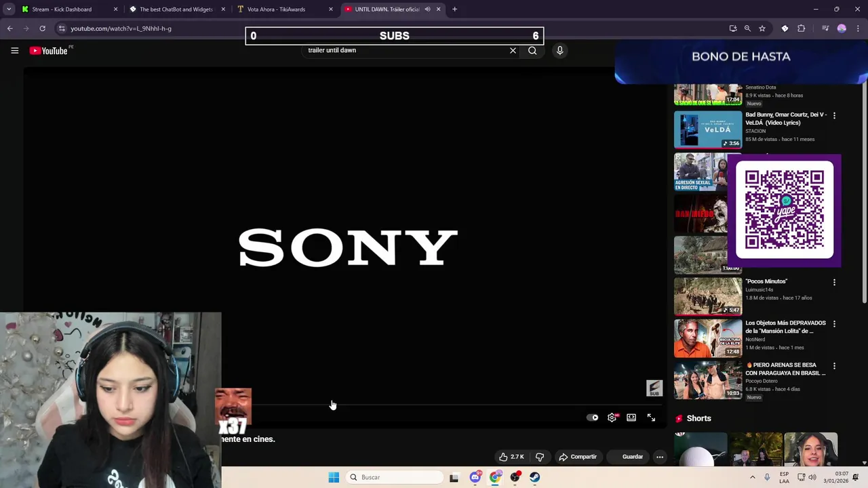Open the Chrome profile avatar

point(842,28)
